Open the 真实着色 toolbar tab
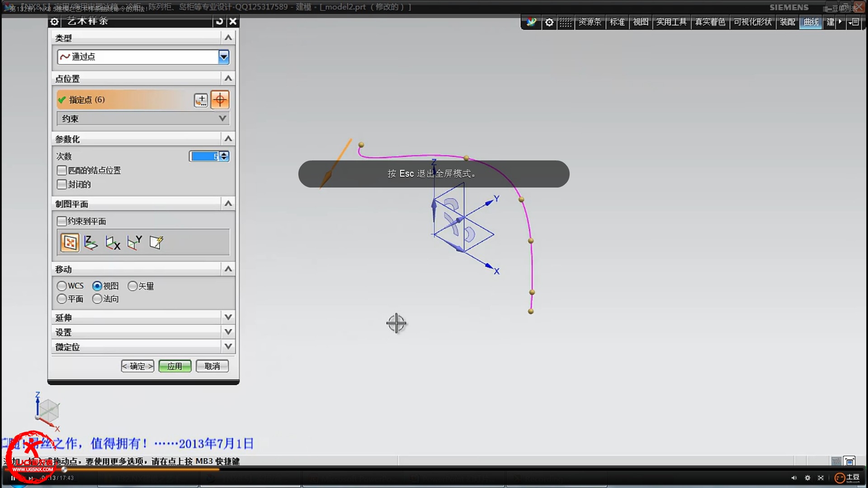Screen dimensions: 868x488 click(x=710, y=22)
